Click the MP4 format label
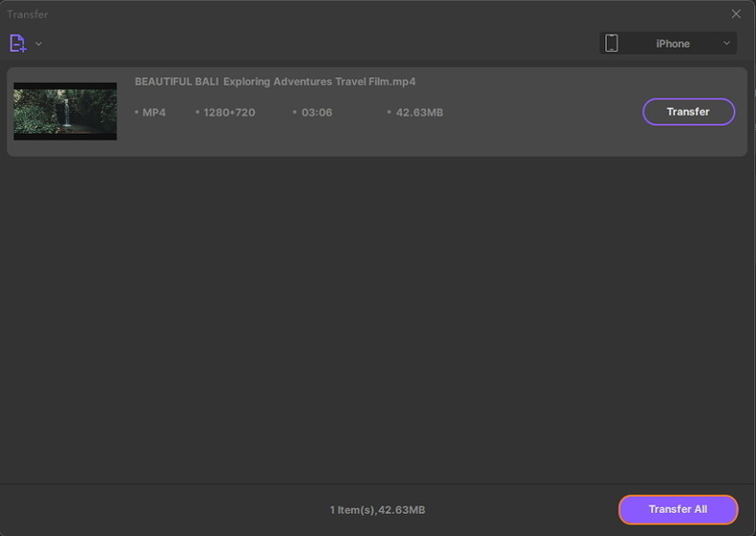Image resolution: width=756 pixels, height=536 pixels. coord(154,113)
